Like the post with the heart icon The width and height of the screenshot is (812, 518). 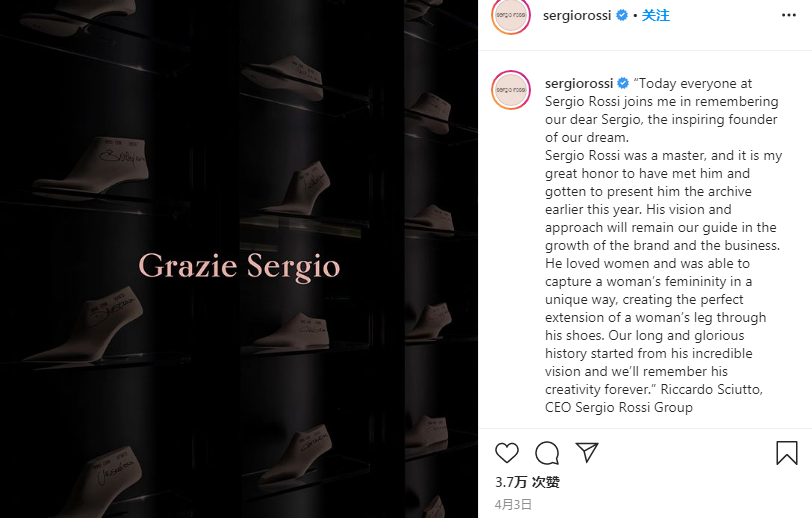click(506, 453)
